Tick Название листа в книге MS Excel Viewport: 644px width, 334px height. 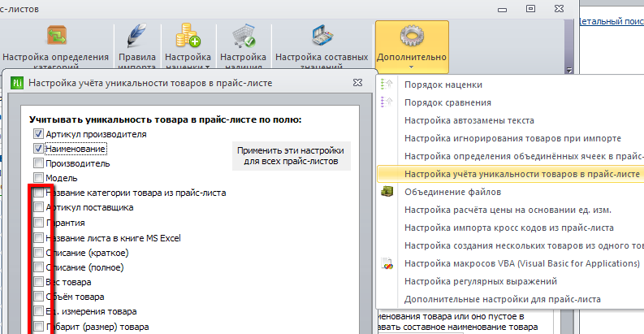pos(38,238)
